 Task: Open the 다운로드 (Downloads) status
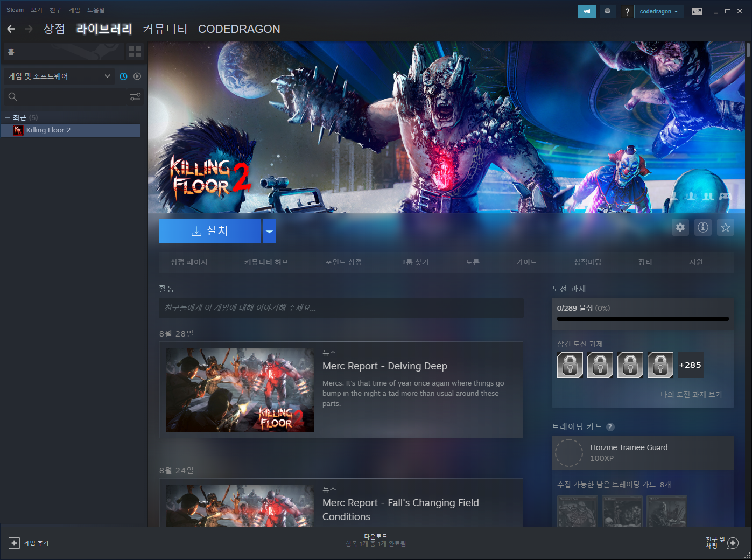click(376, 540)
